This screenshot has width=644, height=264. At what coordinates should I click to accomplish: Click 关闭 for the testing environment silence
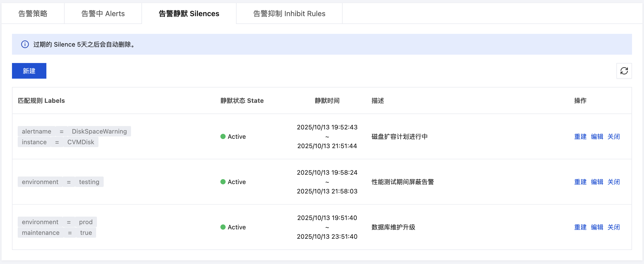pyautogui.click(x=614, y=182)
